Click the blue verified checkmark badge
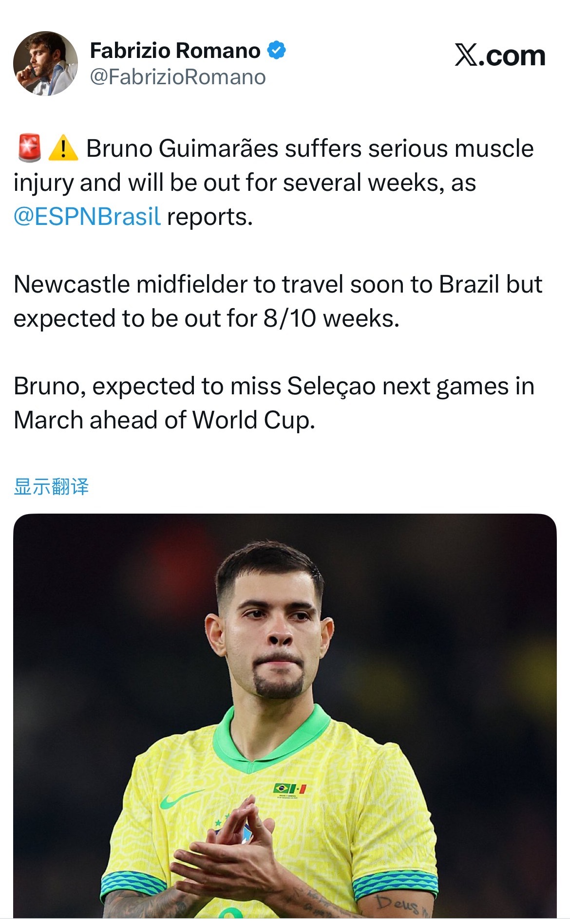 pyautogui.click(x=277, y=50)
